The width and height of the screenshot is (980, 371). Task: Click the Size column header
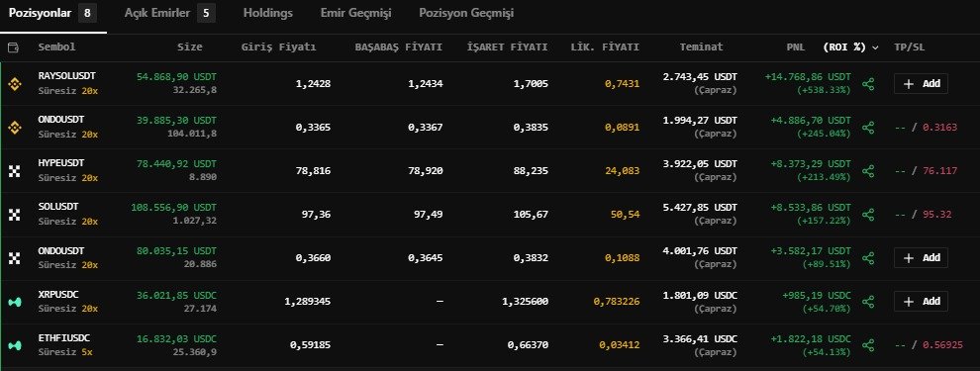pos(190,46)
